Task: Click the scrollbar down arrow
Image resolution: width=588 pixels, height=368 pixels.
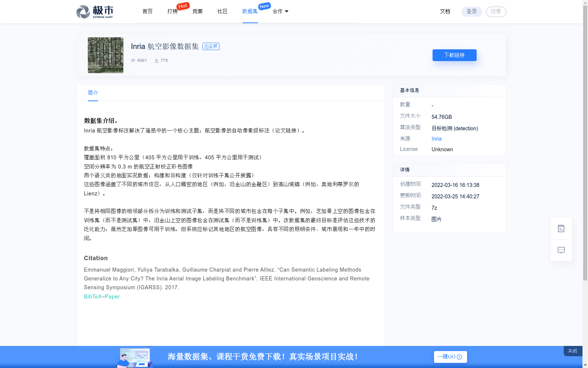Action: coord(585,365)
